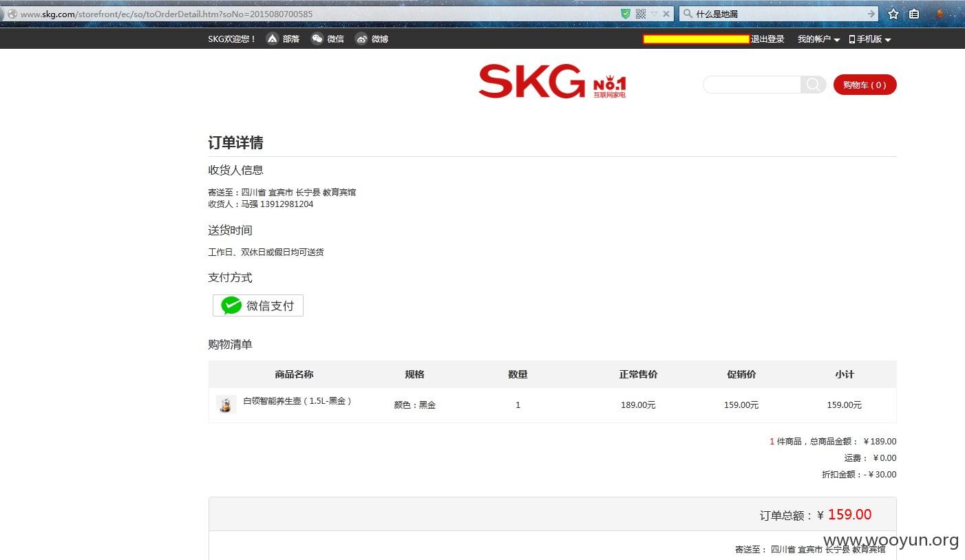This screenshot has width=965, height=560.
Task: Click the 工作日、双休日或假日均可送货 text
Action: 266,252
